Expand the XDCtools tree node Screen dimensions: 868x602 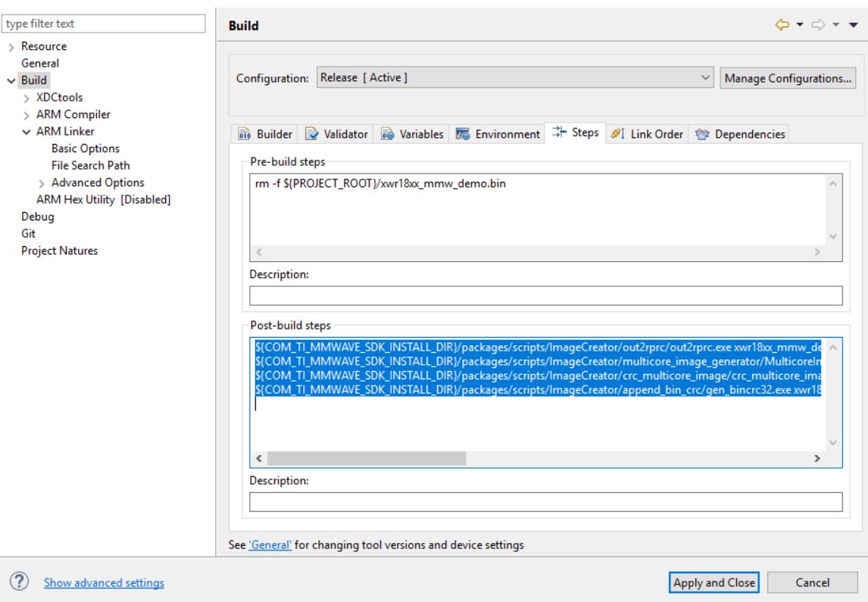tap(28, 98)
